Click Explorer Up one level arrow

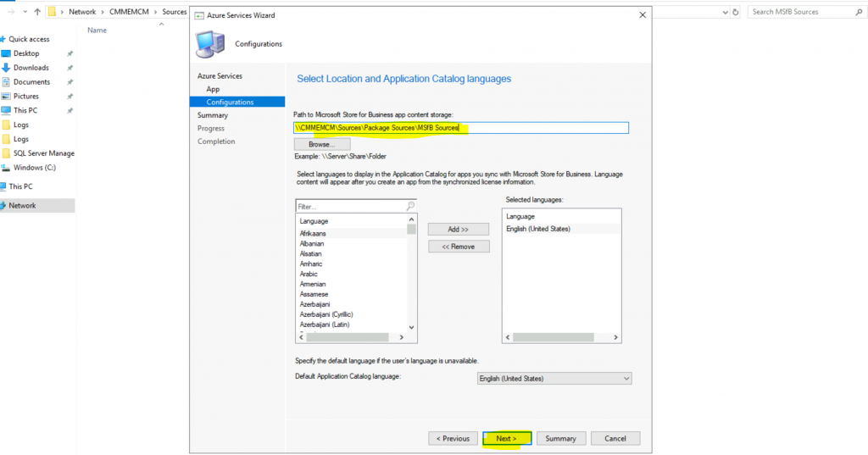[x=37, y=12]
